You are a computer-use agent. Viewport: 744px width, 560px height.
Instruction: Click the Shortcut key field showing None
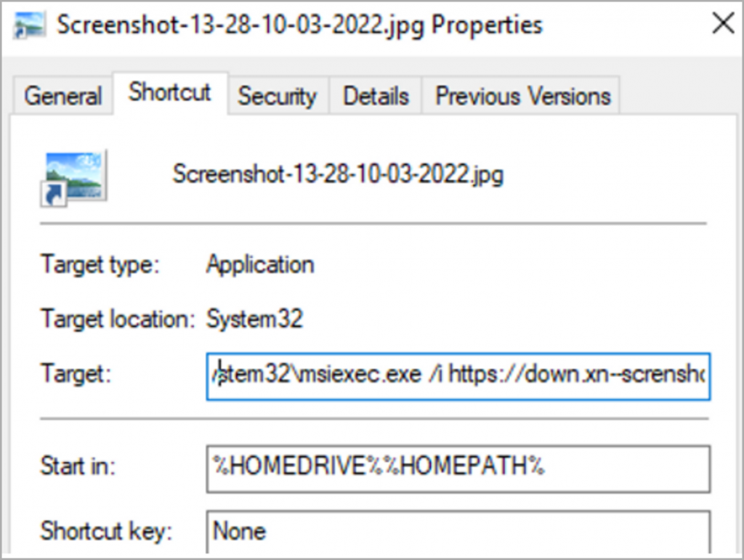(x=458, y=532)
